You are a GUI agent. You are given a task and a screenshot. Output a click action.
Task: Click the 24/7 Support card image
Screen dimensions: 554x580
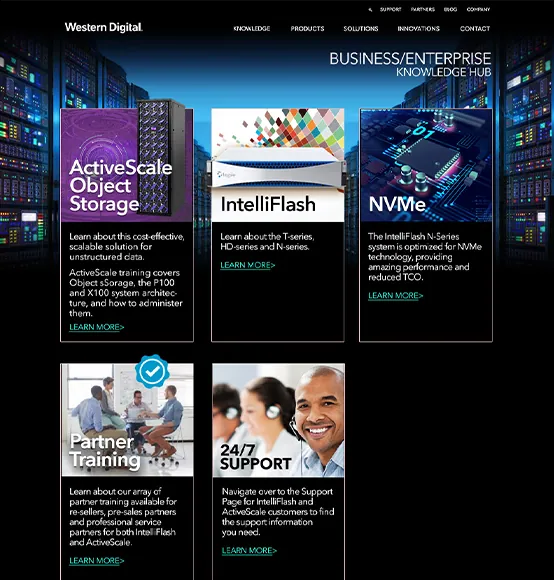278,420
